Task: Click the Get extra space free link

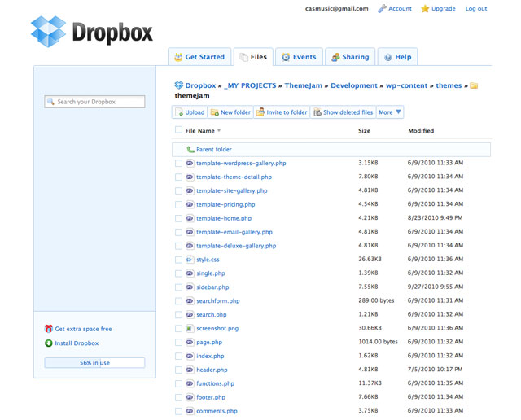Action: pyautogui.click(x=83, y=329)
